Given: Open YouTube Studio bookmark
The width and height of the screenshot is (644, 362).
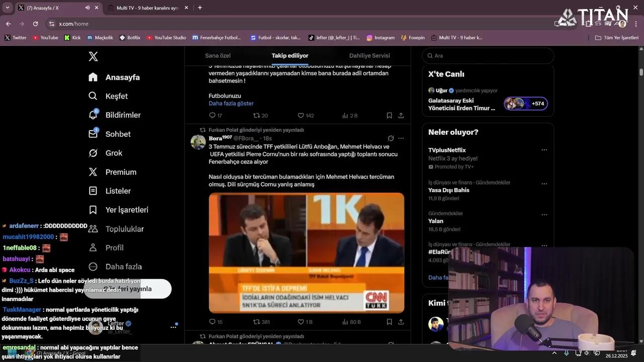Looking at the screenshot, I should click(166, 38).
